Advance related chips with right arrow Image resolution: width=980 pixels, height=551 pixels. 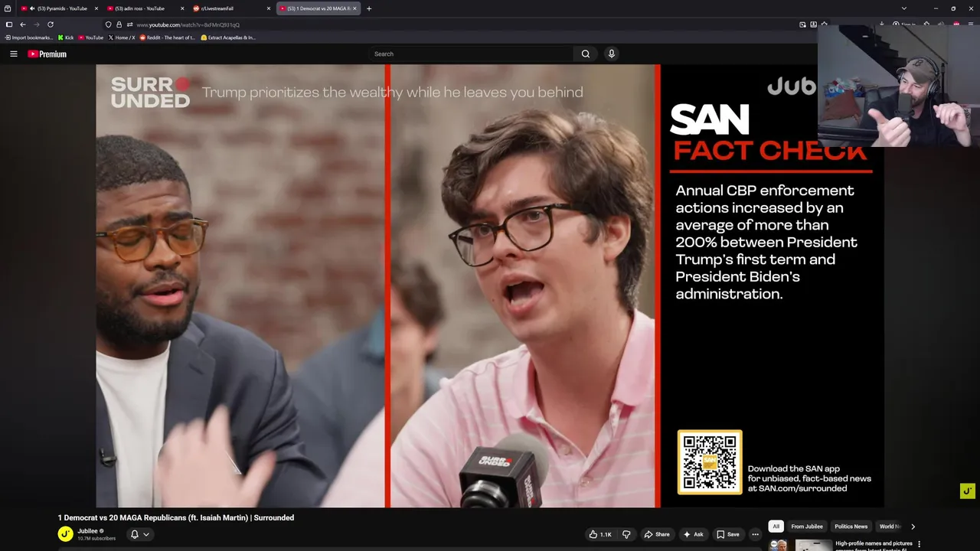pyautogui.click(x=913, y=527)
